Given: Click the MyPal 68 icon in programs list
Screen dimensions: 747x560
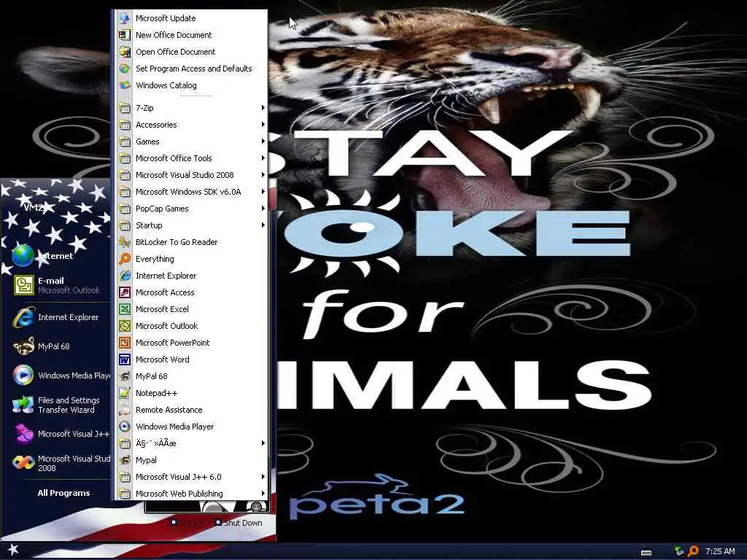Looking at the screenshot, I should pyautogui.click(x=124, y=376).
